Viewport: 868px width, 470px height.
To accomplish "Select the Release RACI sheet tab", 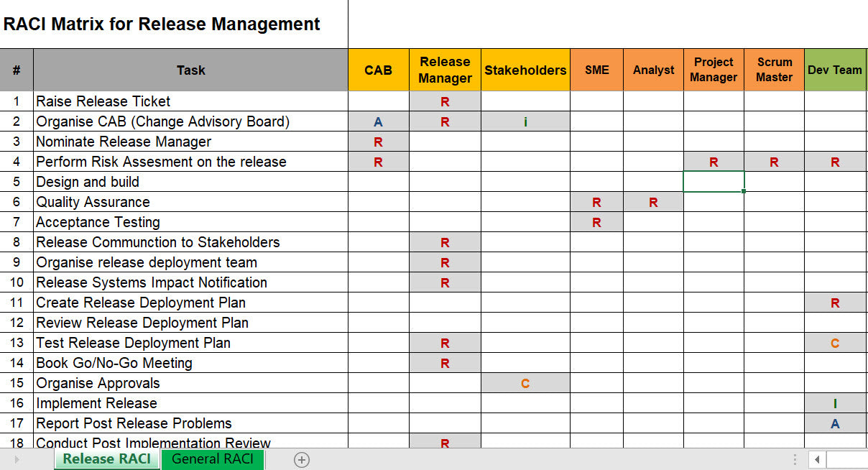I will coord(106,459).
